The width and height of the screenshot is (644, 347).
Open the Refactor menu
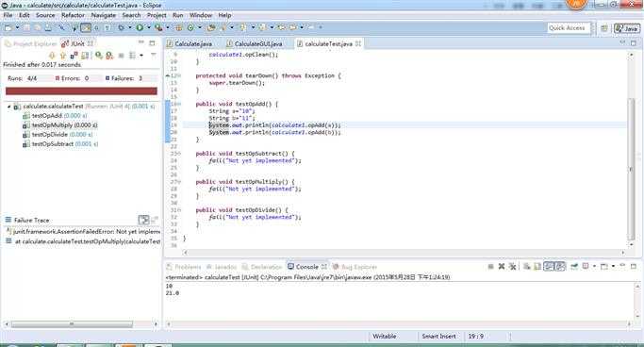[74, 15]
